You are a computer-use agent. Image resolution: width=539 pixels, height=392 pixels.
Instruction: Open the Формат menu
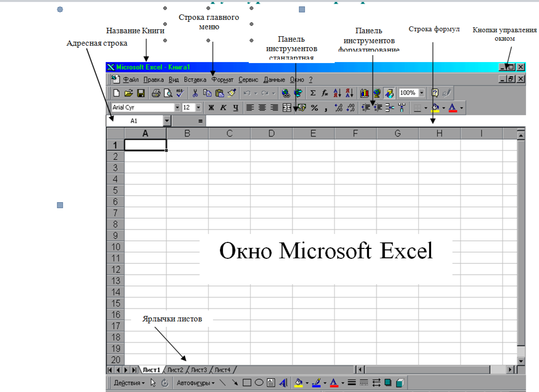(223, 80)
